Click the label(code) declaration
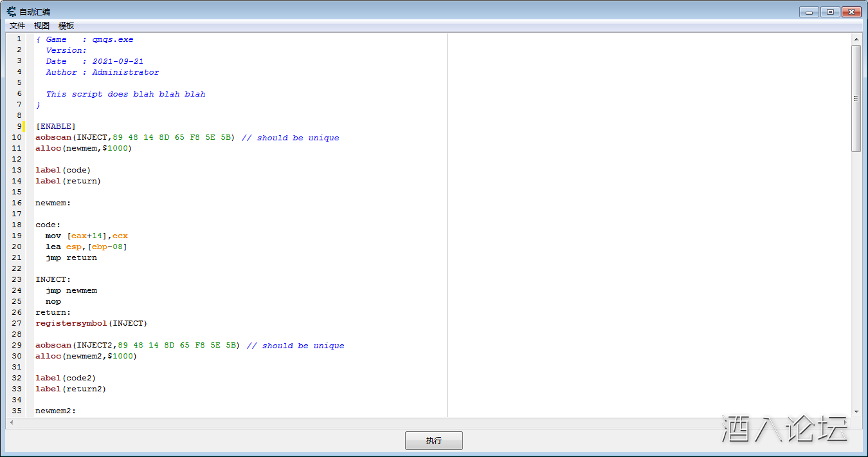This screenshot has height=457, width=868. pyautogui.click(x=61, y=170)
